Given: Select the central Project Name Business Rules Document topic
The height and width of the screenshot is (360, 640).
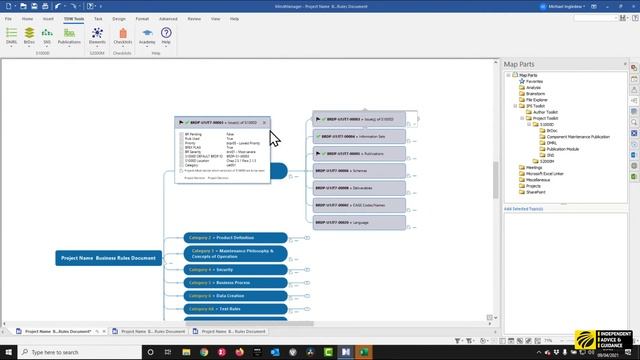Looking at the screenshot, I should click(109, 258).
